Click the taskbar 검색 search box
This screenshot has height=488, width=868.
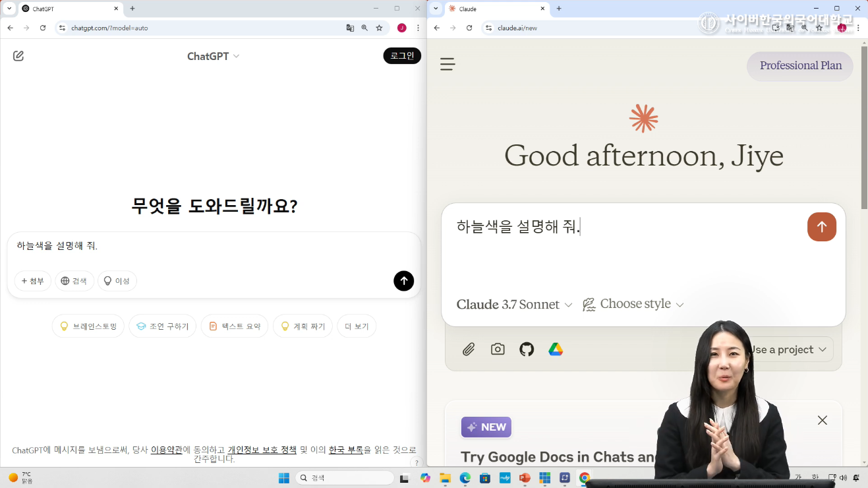point(344,477)
